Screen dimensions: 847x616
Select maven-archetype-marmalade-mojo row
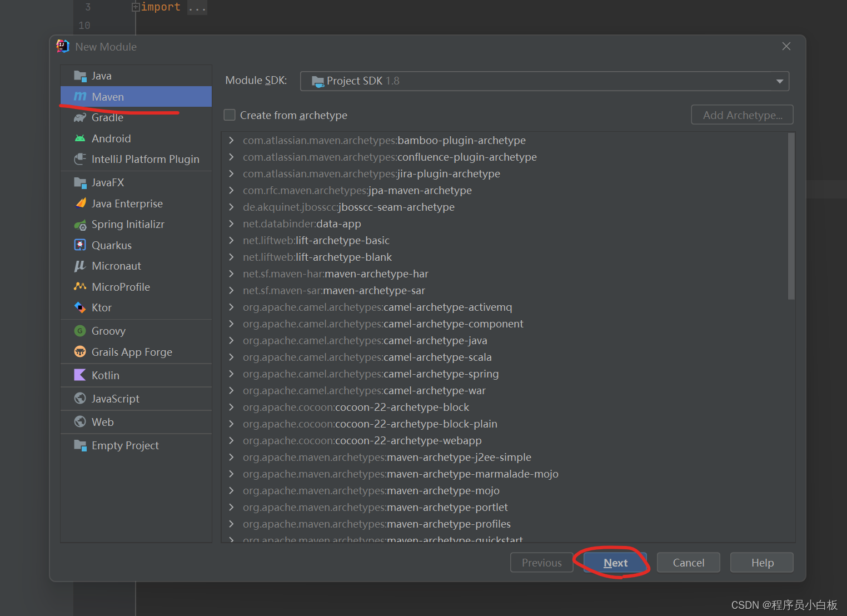(x=505, y=474)
